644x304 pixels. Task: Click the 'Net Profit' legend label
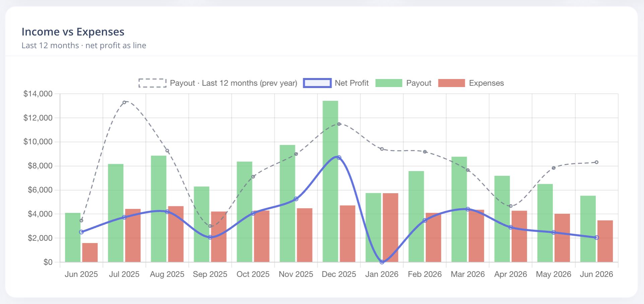pos(351,83)
